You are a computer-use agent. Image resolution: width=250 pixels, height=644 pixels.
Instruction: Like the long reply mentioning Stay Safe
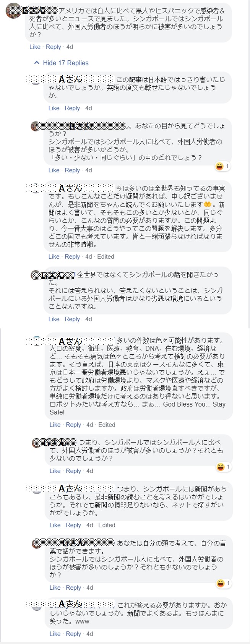tap(55, 425)
